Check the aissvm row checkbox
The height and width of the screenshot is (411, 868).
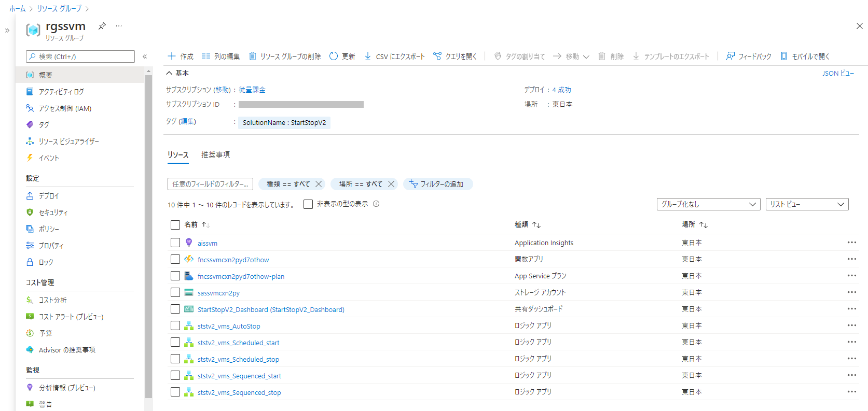[x=175, y=243]
